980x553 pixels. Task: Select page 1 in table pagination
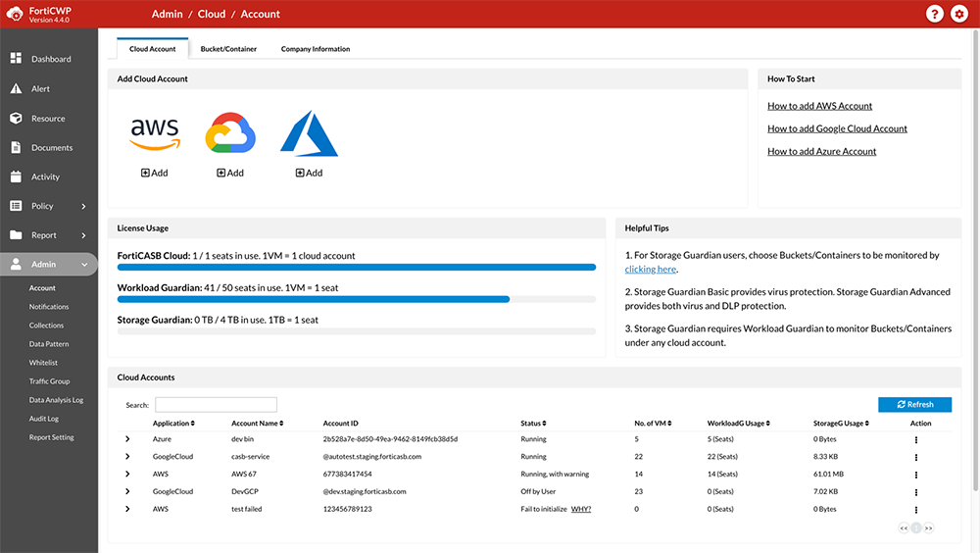pyautogui.click(x=916, y=528)
